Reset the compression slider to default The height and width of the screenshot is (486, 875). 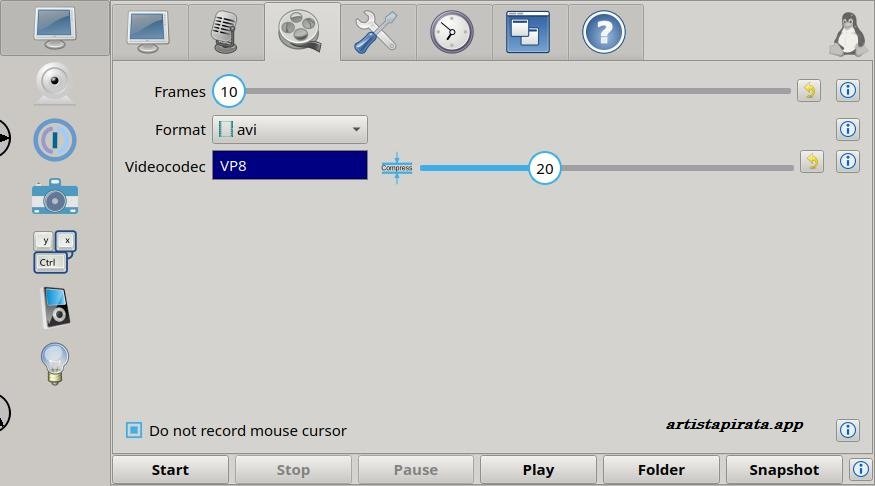click(x=811, y=162)
